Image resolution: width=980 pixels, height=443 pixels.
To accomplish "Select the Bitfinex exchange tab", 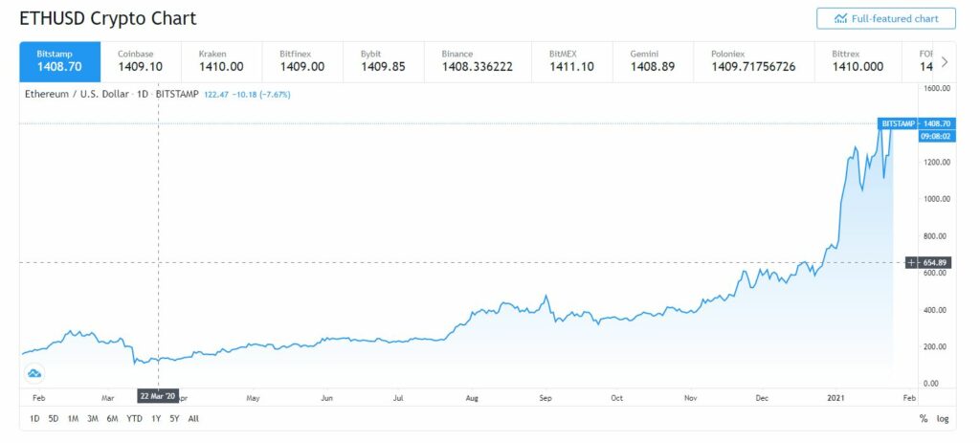I will click(x=302, y=62).
